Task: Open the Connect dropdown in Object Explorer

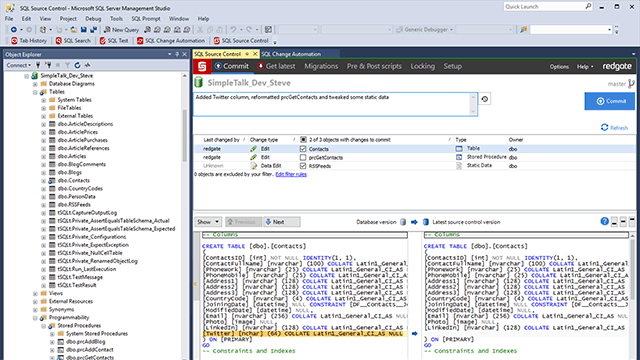Action: (x=18, y=65)
